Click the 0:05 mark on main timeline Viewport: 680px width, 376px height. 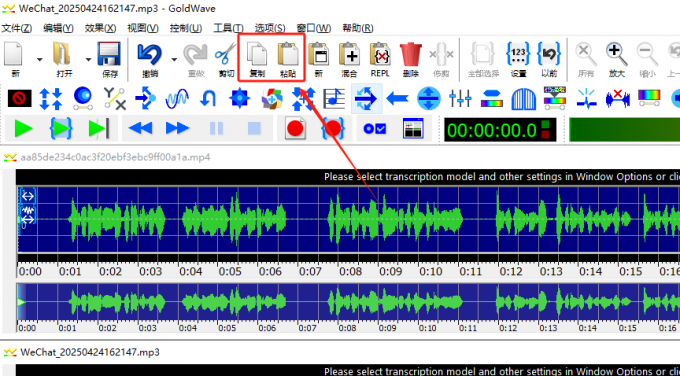click(x=229, y=271)
